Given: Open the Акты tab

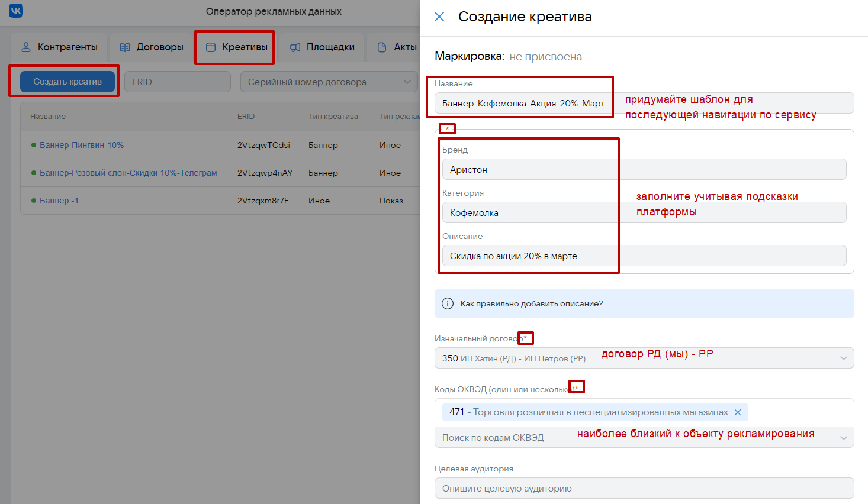Looking at the screenshot, I should click(x=397, y=47).
